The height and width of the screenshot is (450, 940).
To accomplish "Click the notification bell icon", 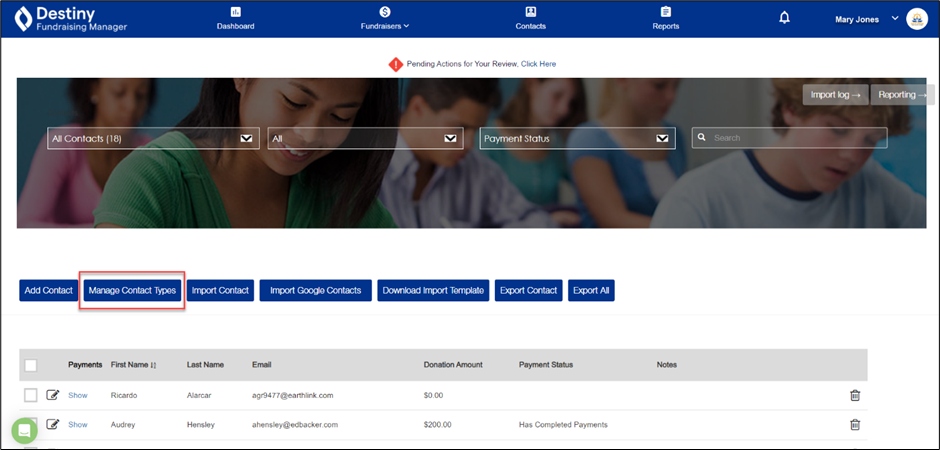I will 785,18.
